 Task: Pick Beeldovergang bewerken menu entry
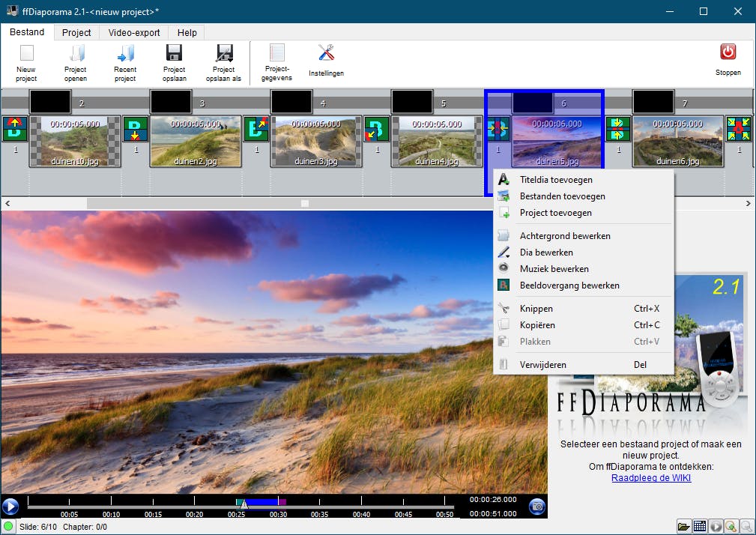pyautogui.click(x=569, y=285)
